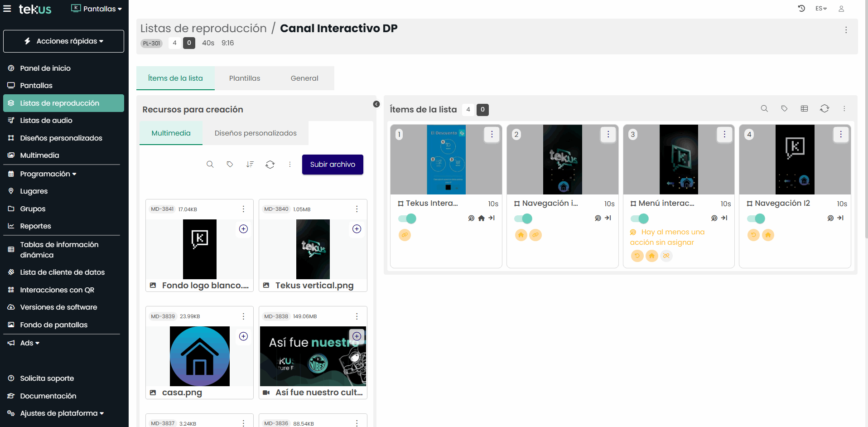Enable the toggle on Navegación l2 item
This screenshot has height=427, width=868.
(x=756, y=218)
